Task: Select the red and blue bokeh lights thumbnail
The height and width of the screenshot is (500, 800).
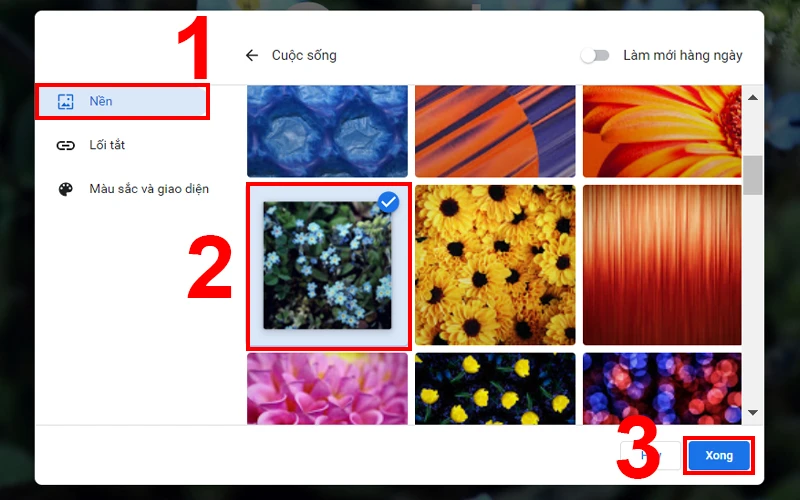Action: 662,389
